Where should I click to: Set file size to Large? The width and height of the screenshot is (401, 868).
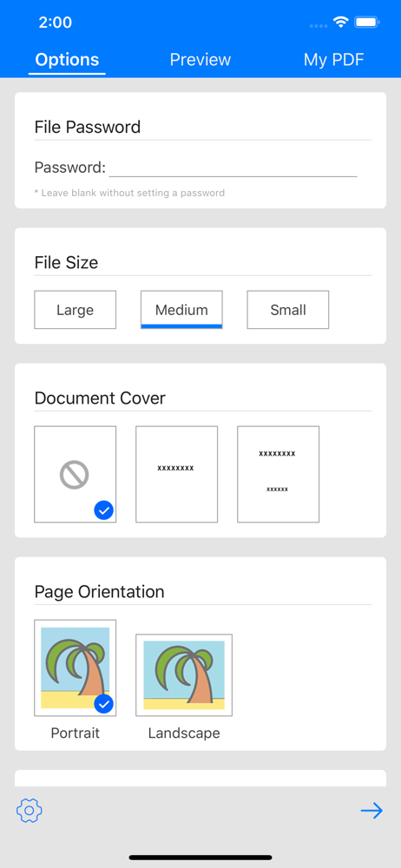coord(75,310)
